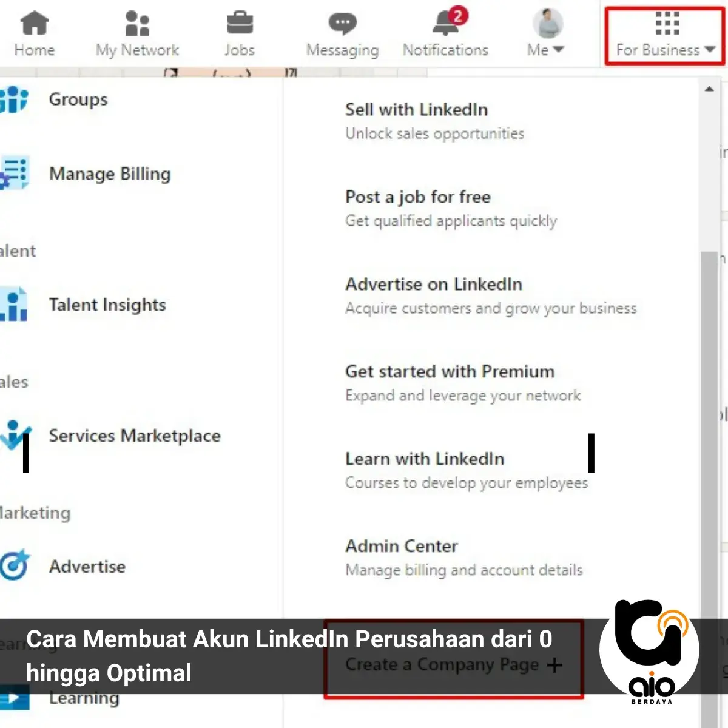Viewport: 728px width, 728px height.
Task: Click the Groups icon
Action: 13,99
